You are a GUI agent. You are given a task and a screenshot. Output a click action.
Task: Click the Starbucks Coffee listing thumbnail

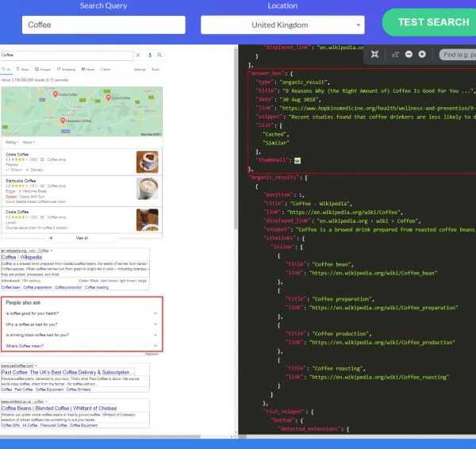(x=148, y=188)
